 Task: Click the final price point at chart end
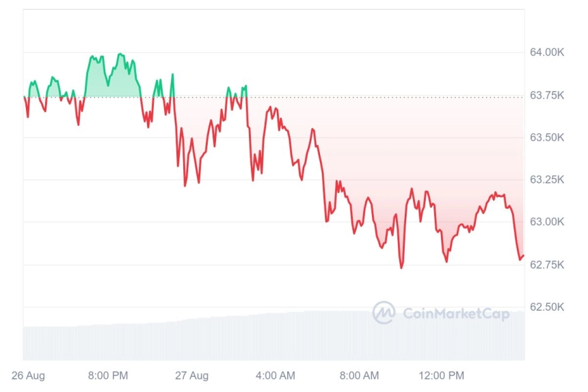coord(523,256)
